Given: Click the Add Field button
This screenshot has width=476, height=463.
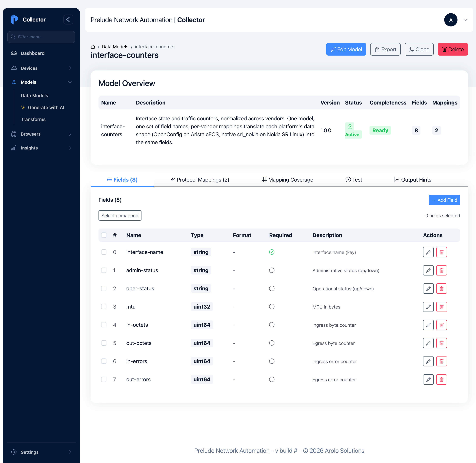Looking at the screenshot, I should click(444, 200).
